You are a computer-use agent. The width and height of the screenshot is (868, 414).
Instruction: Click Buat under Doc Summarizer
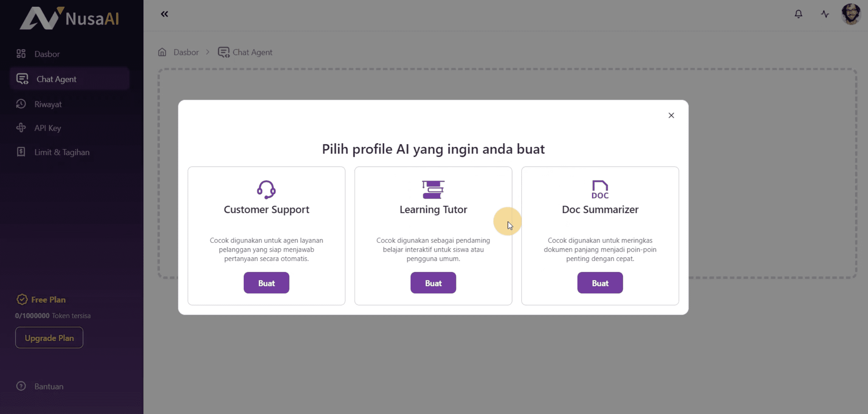pyautogui.click(x=600, y=283)
